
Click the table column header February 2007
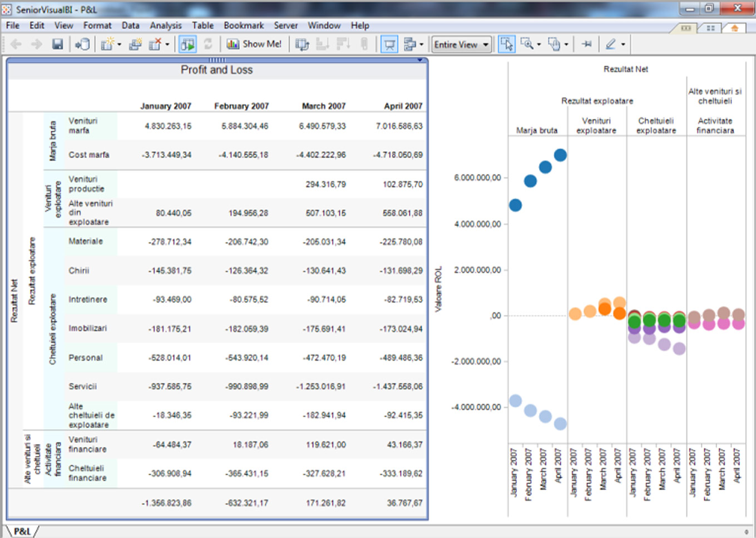[241, 106]
